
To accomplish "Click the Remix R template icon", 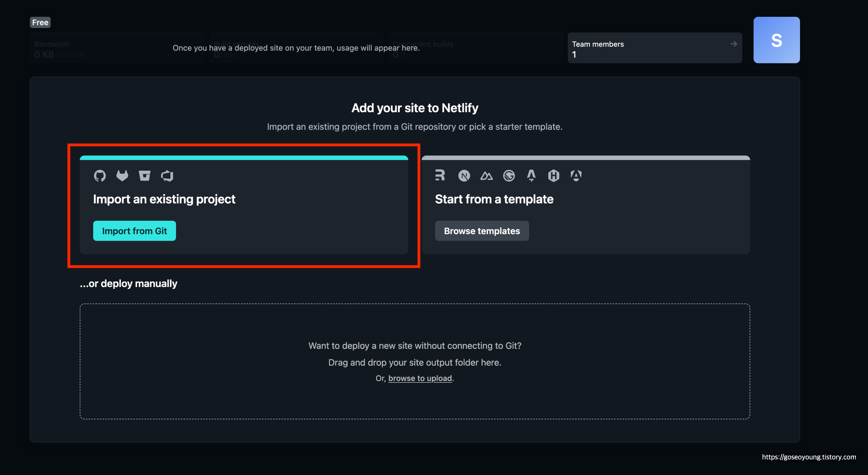I will coord(440,175).
